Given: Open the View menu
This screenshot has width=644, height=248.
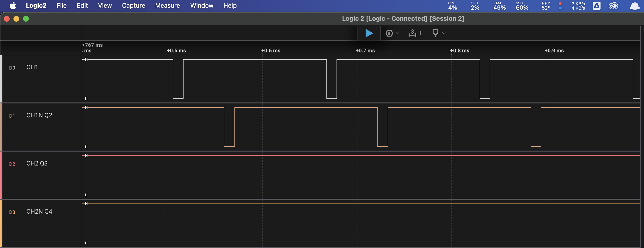Looking at the screenshot, I should pos(105,6).
